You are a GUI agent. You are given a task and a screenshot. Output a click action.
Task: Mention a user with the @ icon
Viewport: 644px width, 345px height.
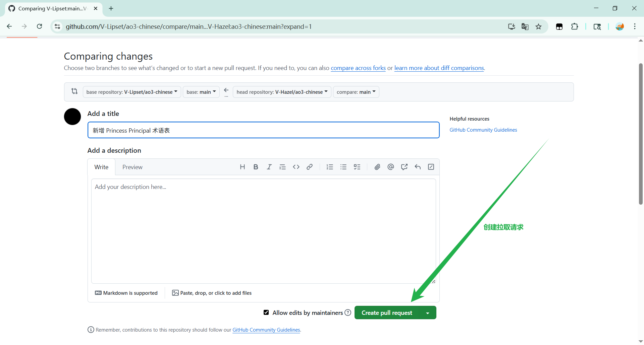click(x=391, y=167)
